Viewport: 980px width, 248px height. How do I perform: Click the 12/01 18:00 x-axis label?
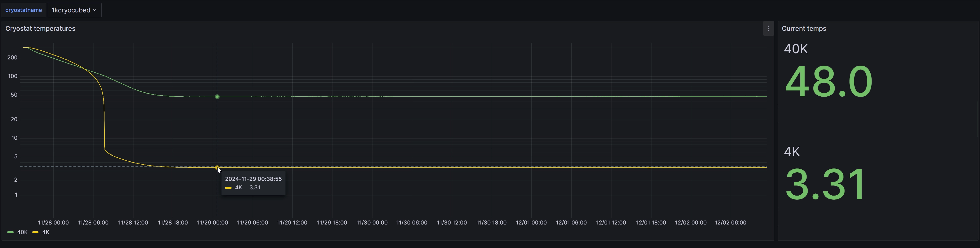651,222
